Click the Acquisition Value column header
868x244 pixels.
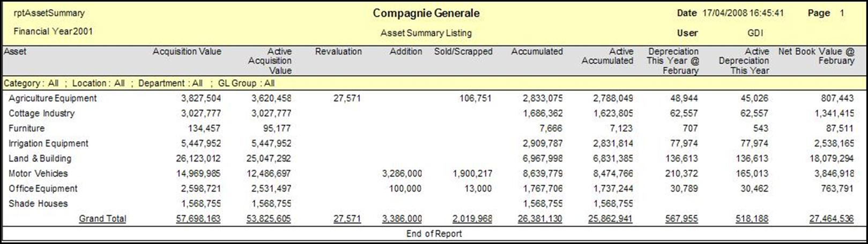tap(187, 51)
